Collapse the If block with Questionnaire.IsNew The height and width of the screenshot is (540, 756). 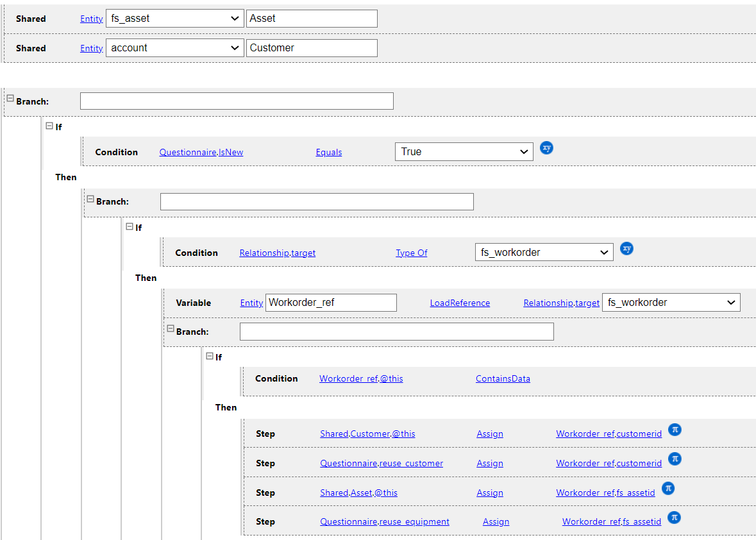click(x=49, y=126)
